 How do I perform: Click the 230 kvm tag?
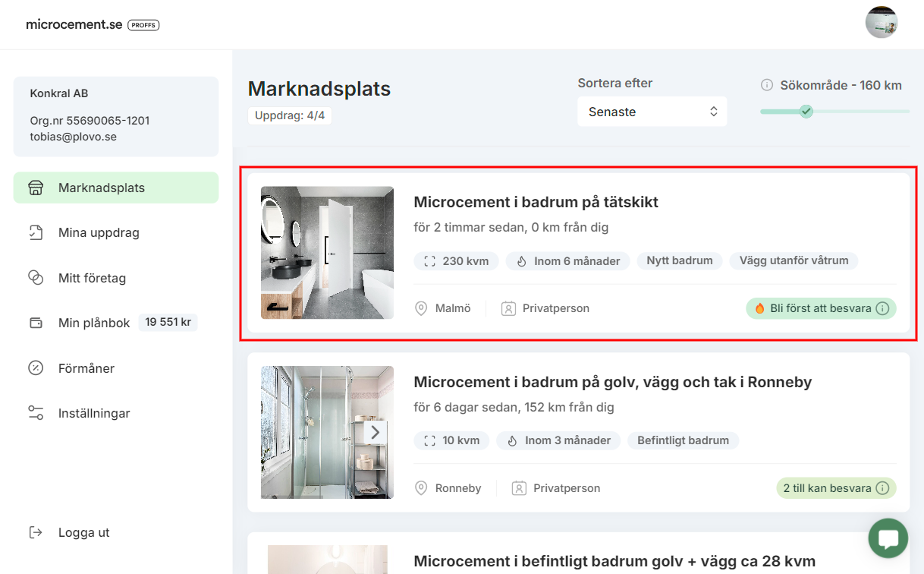457,260
